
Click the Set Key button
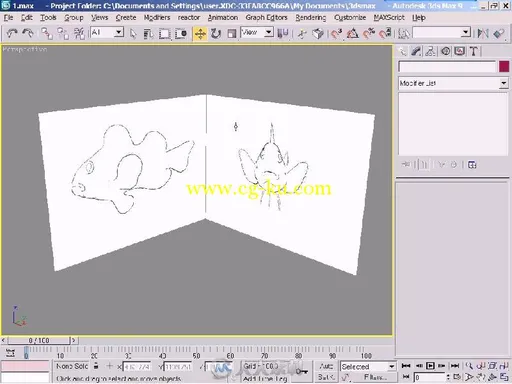point(326,377)
